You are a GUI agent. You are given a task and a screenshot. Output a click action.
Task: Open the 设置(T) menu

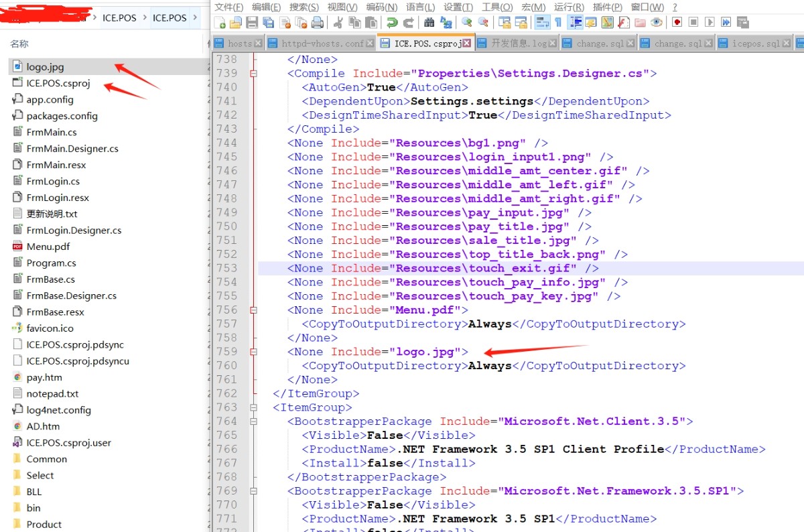tap(458, 7)
